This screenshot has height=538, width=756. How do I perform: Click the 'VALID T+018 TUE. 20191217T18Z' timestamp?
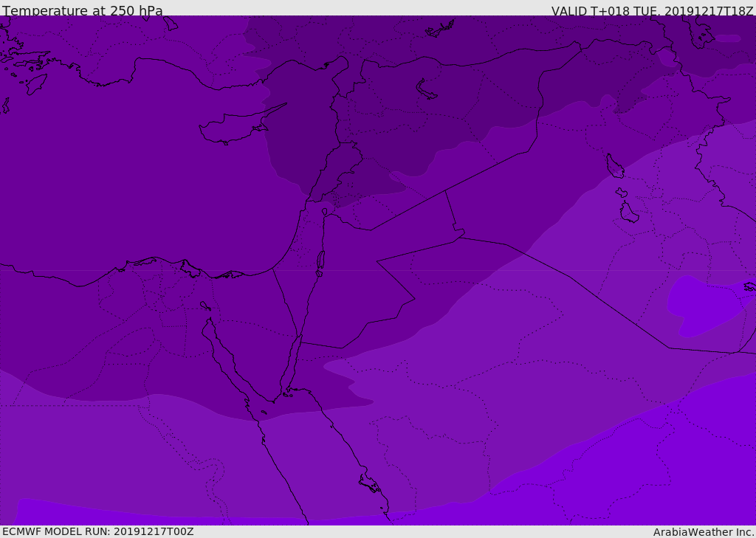click(x=653, y=10)
